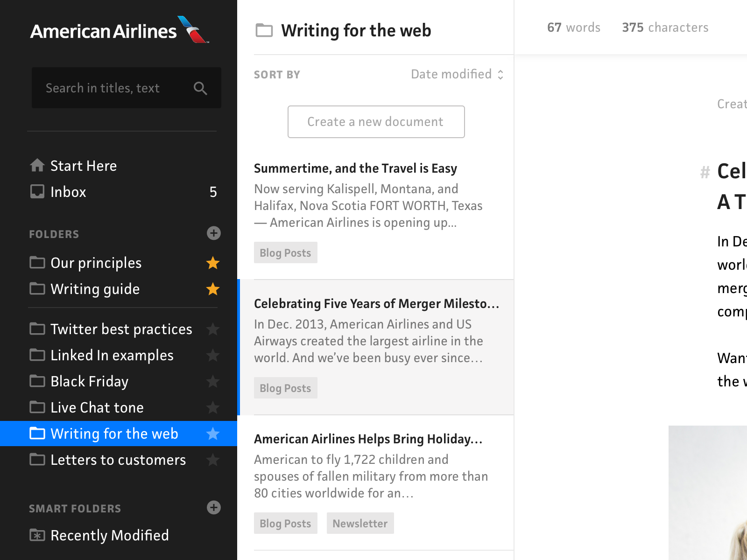Viewport: 747px width, 560px height.
Task: Click the Newsletter tag on the holiday document
Action: pos(360,523)
